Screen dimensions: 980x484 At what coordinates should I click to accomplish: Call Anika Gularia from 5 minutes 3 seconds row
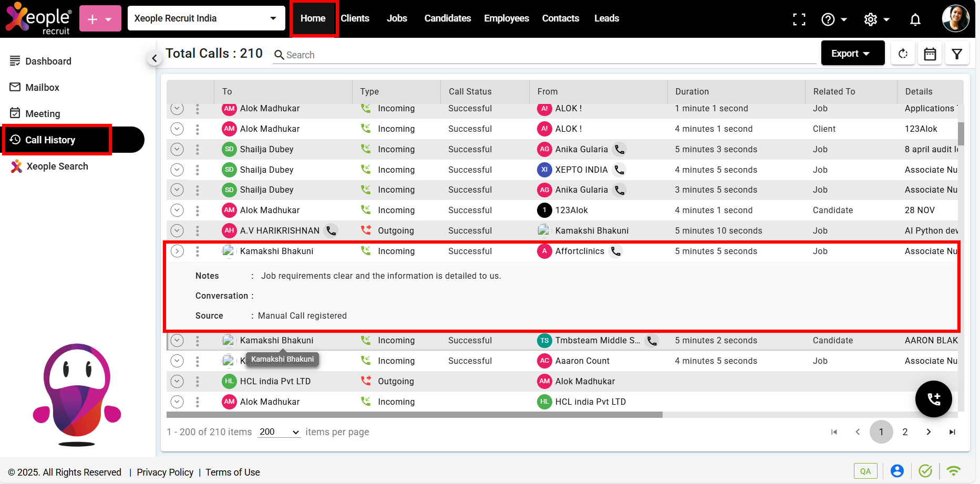[x=620, y=150]
